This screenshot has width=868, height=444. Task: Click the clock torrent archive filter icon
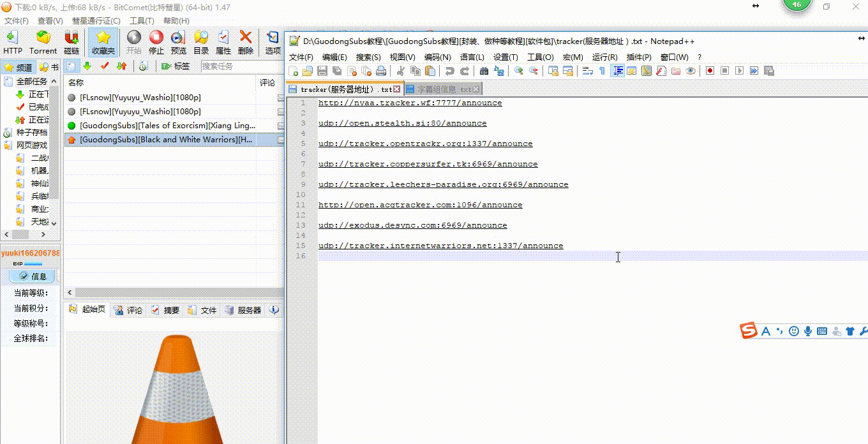pyautogui.click(x=143, y=66)
